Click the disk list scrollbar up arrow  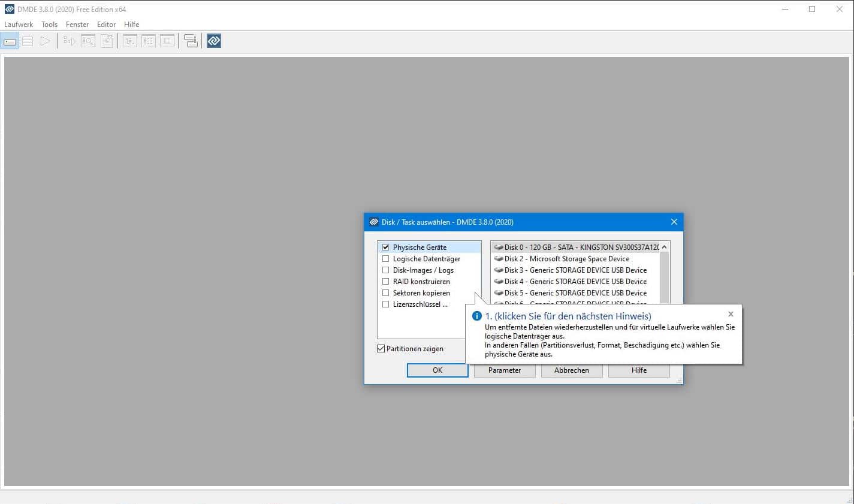click(x=664, y=247)
